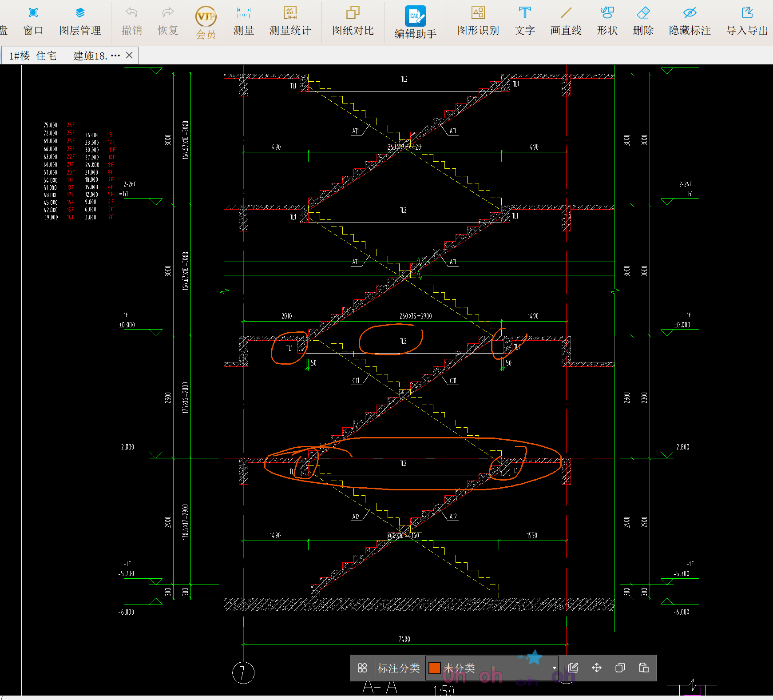This screenshot has height=700, width=773.
Task: Click the circled axis number 7
Action: coord(243,673)
